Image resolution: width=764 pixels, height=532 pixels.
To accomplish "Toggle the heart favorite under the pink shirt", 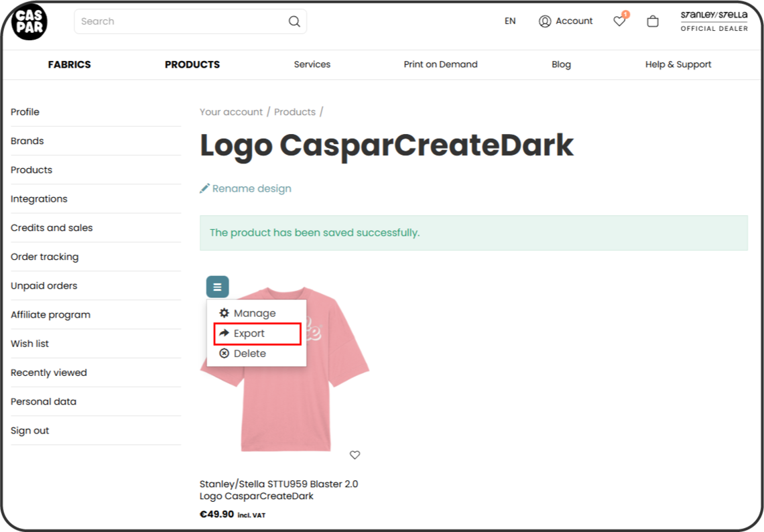I will click(x=355, y=455).
